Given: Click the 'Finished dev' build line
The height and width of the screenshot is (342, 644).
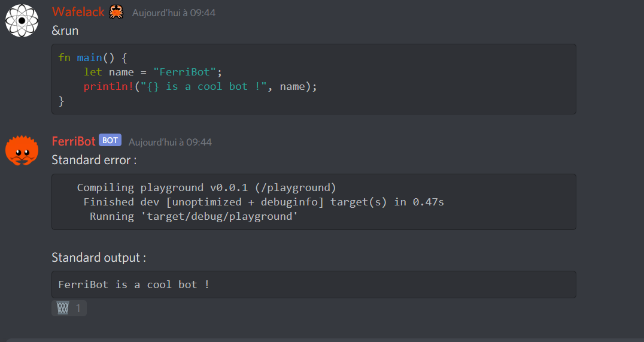Looking at the screenshot, I should (263, 202).
